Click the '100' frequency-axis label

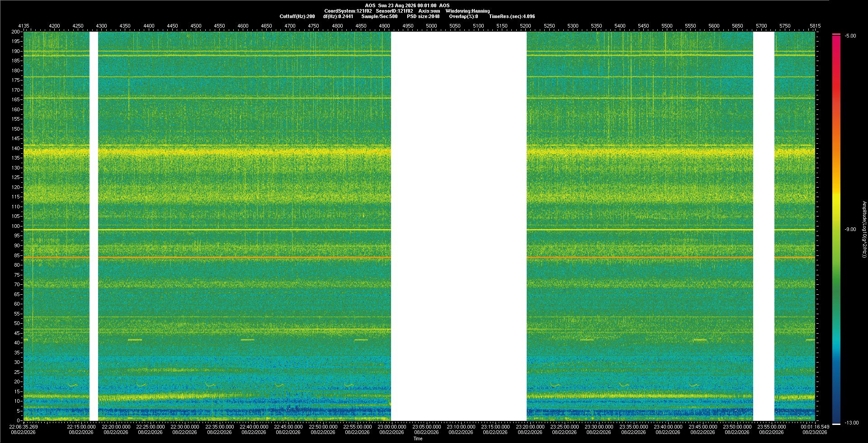point(16,226)
